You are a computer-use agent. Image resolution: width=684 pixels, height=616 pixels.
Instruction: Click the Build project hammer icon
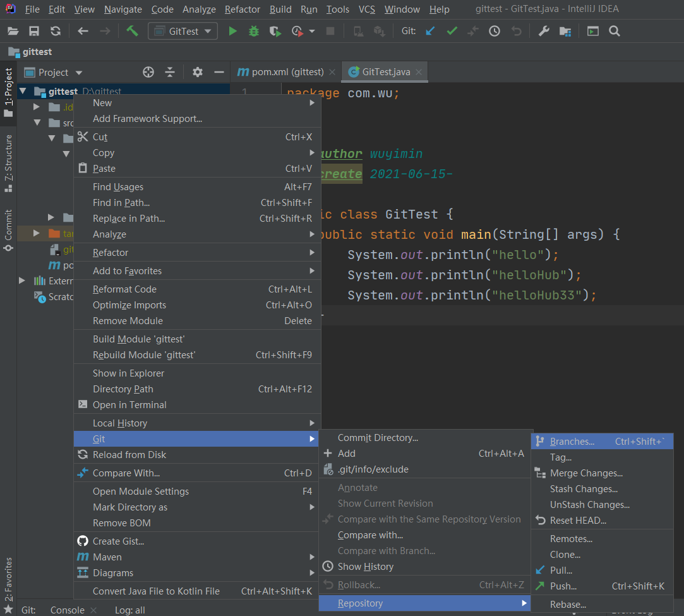click(132, 31)
